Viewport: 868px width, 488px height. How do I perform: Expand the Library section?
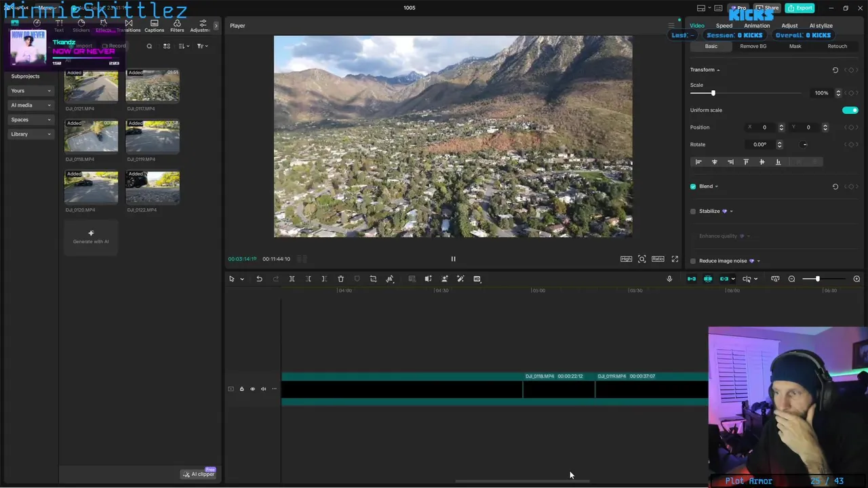pyautogui.click(x=31, y=134)
